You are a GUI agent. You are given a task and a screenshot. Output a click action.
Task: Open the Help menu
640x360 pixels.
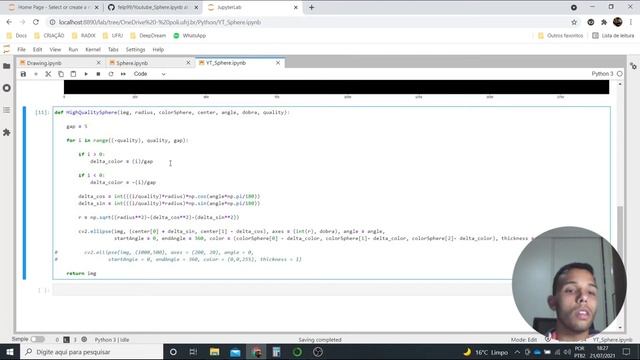point(158,49)
